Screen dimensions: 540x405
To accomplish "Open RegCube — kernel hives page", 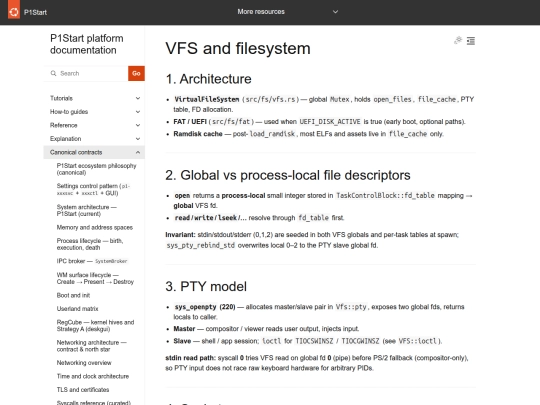I will (95, 325).
